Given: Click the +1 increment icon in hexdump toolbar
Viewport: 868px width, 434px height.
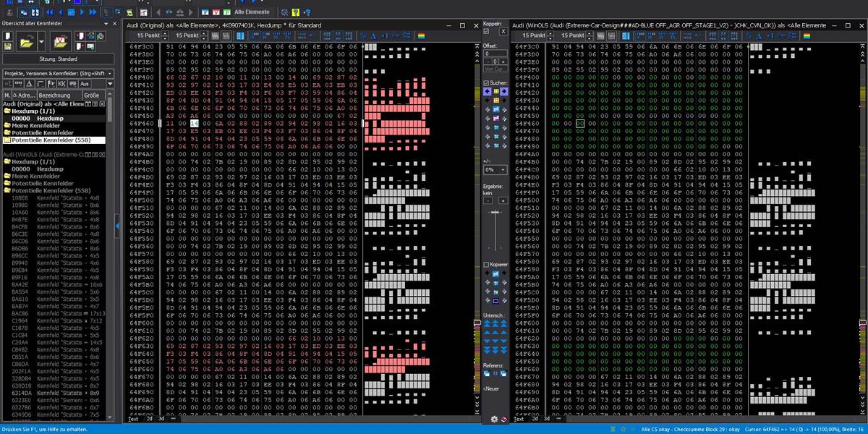Looking at the screenshot, I should coord(384,36).
